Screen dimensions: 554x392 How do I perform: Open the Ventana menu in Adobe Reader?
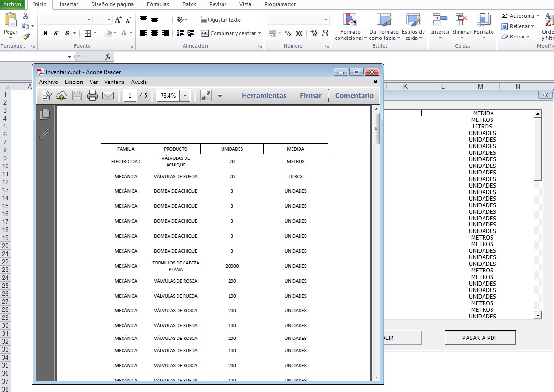tap(114, 82)
